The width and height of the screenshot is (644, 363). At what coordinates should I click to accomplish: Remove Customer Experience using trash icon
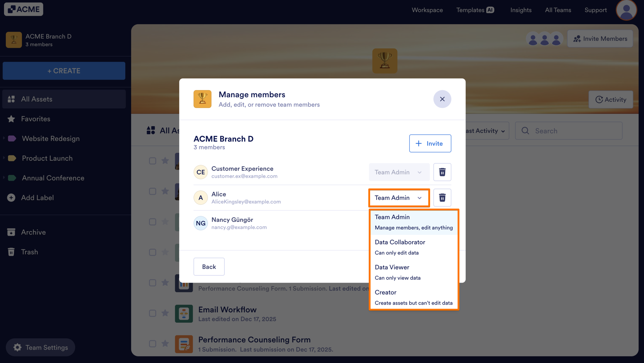coord(442,172)
